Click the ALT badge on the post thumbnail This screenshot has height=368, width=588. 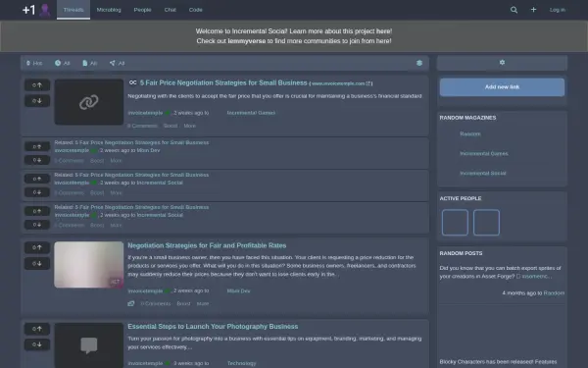(x=115, y=282)
